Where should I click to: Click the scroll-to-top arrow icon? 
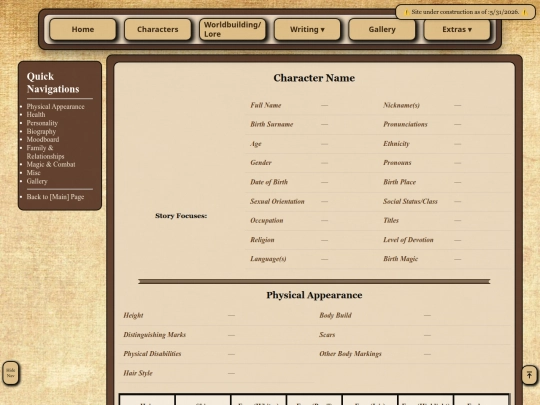click(529, 375)
